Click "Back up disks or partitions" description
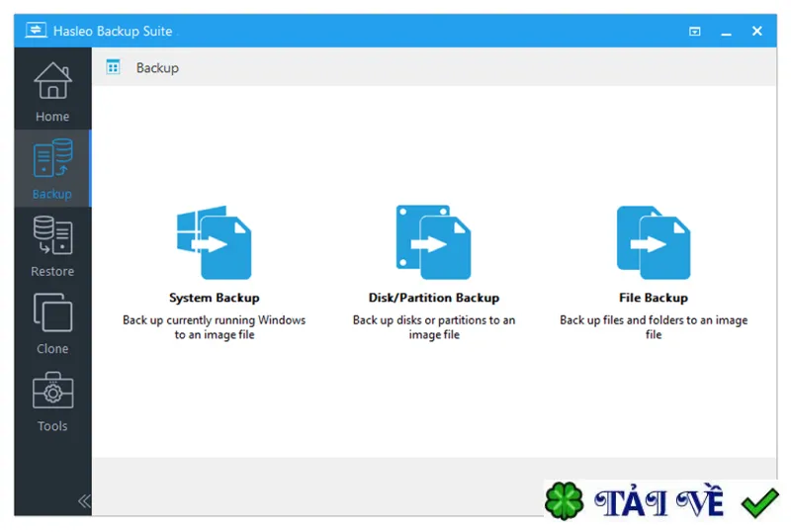 pyautogui.click(x=434, y=327)
